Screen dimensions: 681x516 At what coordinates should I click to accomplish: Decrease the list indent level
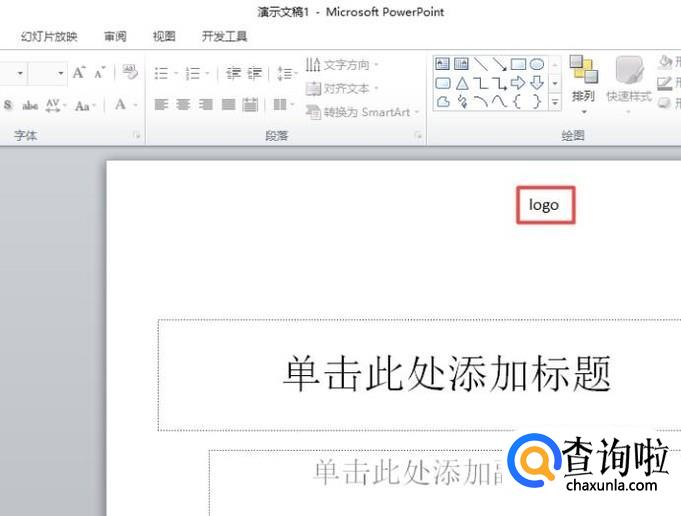click(233, 73)
